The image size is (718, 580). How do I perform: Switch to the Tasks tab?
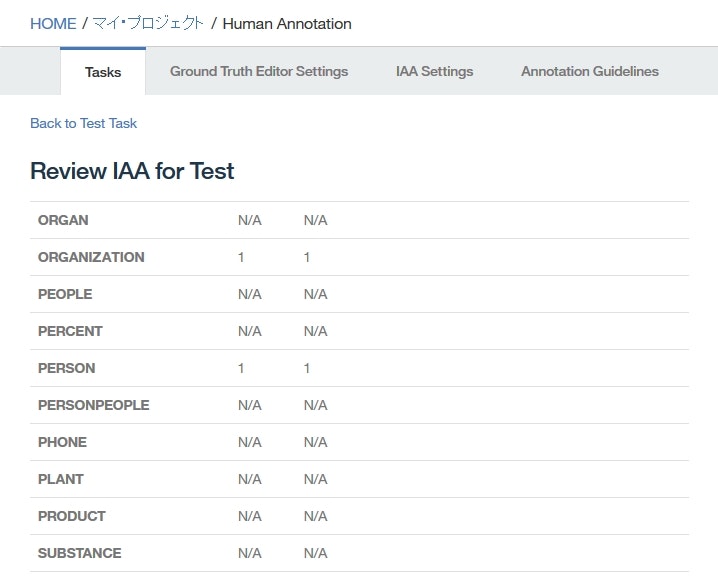(x=103, y=72)
